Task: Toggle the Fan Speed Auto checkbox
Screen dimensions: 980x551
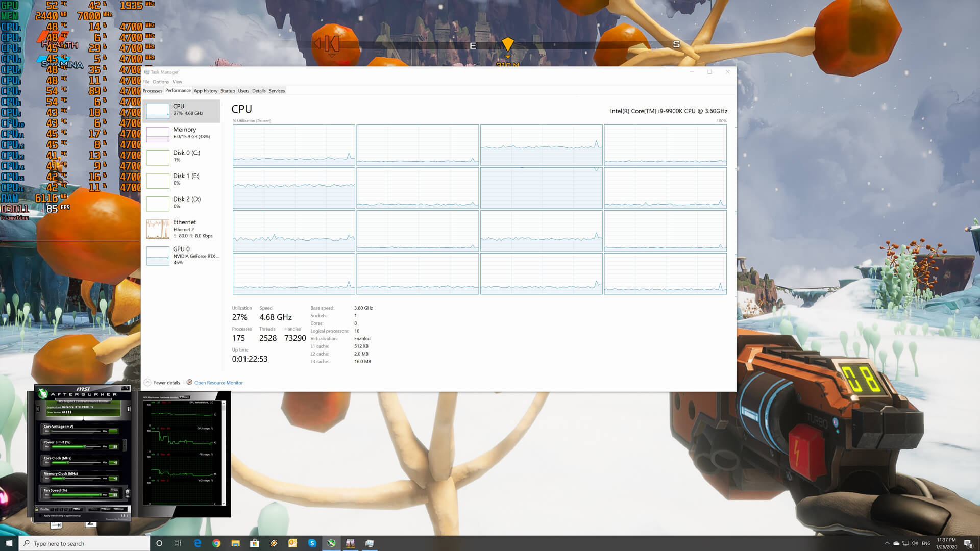Action: pyautogui.click(x=112, y=490)
